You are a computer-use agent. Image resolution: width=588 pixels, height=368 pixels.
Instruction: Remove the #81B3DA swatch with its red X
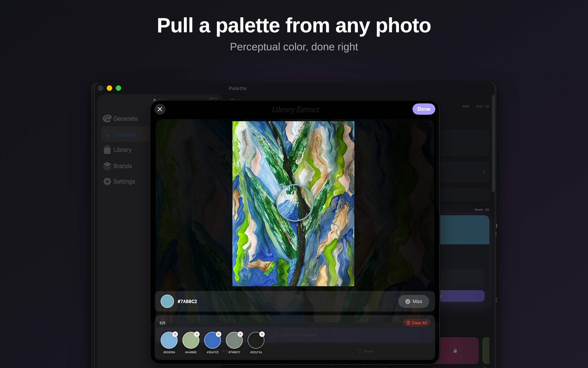175,334
